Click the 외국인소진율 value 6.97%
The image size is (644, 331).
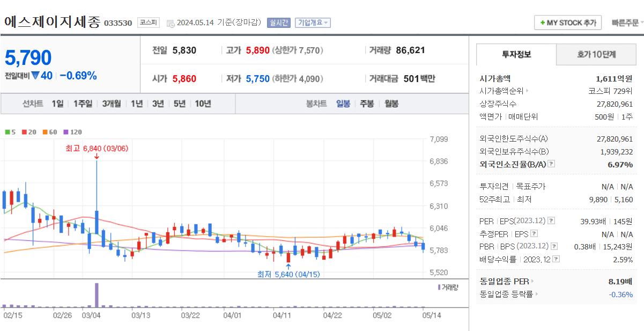click(620, 164)
